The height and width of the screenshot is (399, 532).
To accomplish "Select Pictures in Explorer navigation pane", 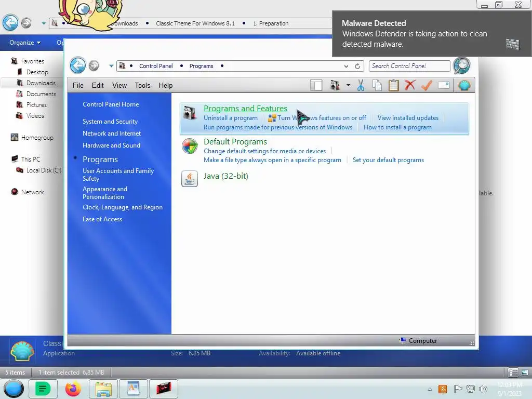I will pyautogui.click(x=36, y=105).
